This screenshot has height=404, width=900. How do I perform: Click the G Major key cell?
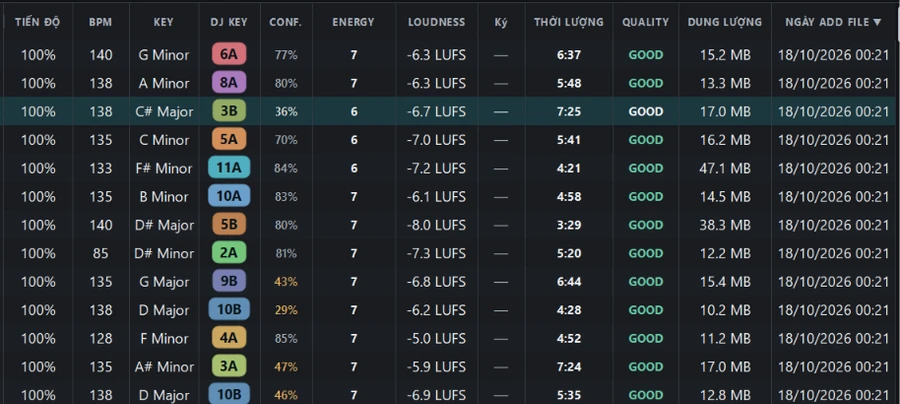click(164, 282)
